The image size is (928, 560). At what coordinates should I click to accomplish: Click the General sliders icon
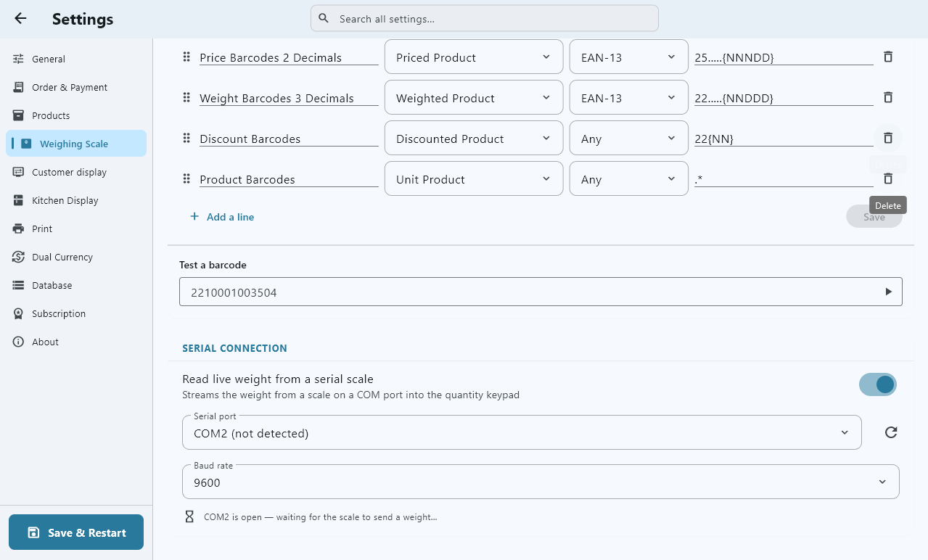point(18,59)
